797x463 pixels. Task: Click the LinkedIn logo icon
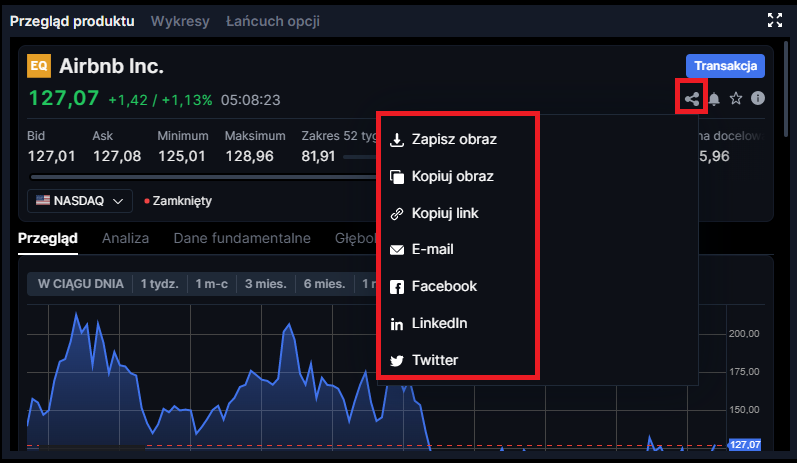point(396,324)
